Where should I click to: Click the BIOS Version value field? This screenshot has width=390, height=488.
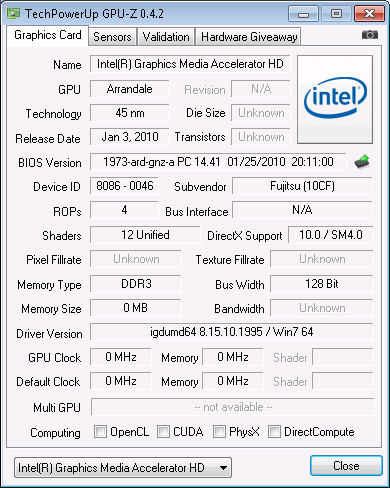[x=218, y=162]
